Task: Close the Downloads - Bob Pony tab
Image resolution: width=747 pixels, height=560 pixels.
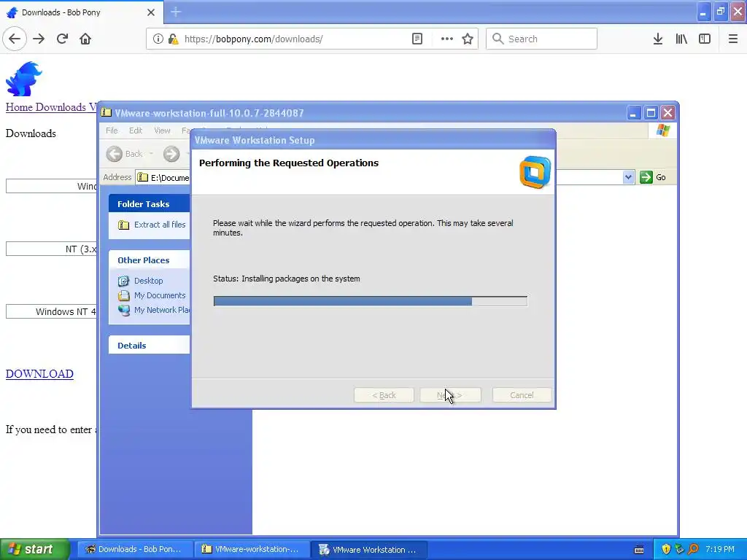Action: click(151, 12)
